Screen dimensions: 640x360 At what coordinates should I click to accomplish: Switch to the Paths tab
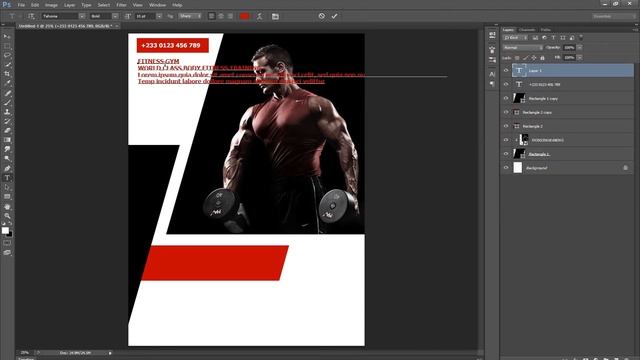546,30
